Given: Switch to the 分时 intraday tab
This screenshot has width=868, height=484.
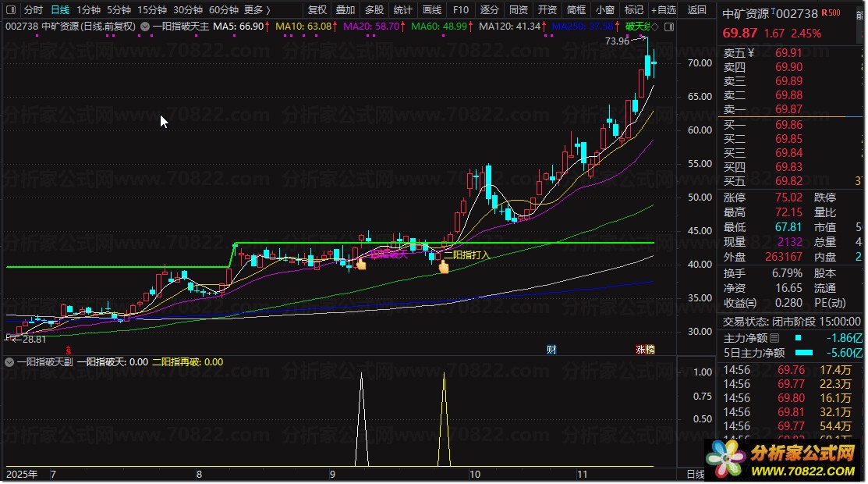Looking at the screenshot, I should pos(34,10).
